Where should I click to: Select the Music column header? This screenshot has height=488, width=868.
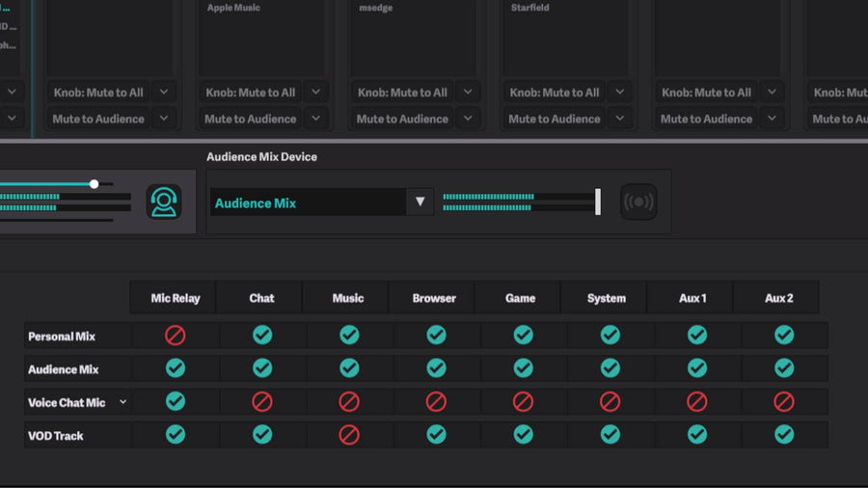point(347,298)
